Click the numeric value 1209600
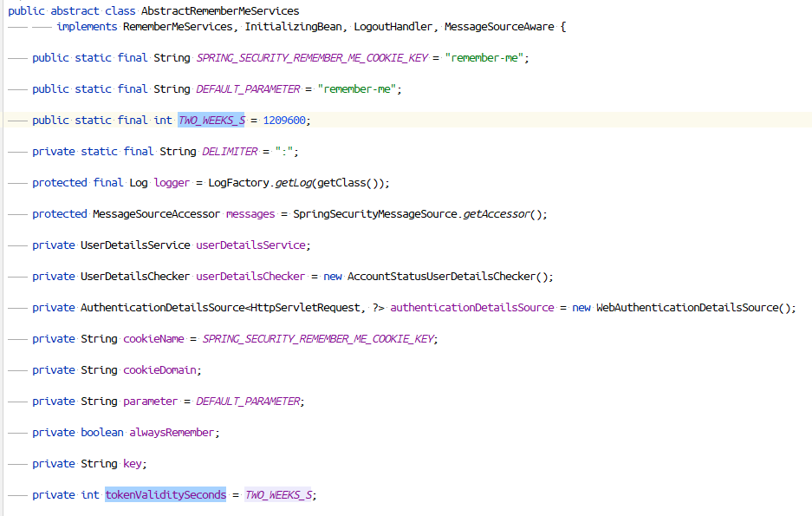The height and width of the screenshot is (516, 812). tap(284, 121)
